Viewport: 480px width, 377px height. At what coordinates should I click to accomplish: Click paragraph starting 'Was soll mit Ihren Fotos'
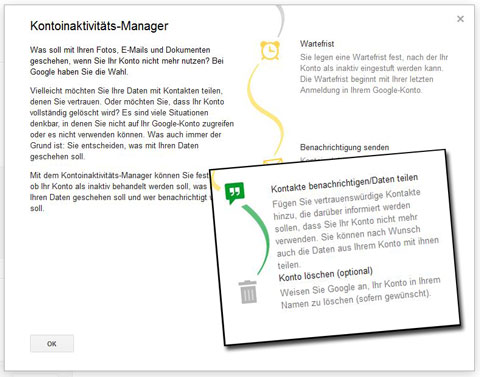pos(127,61)
